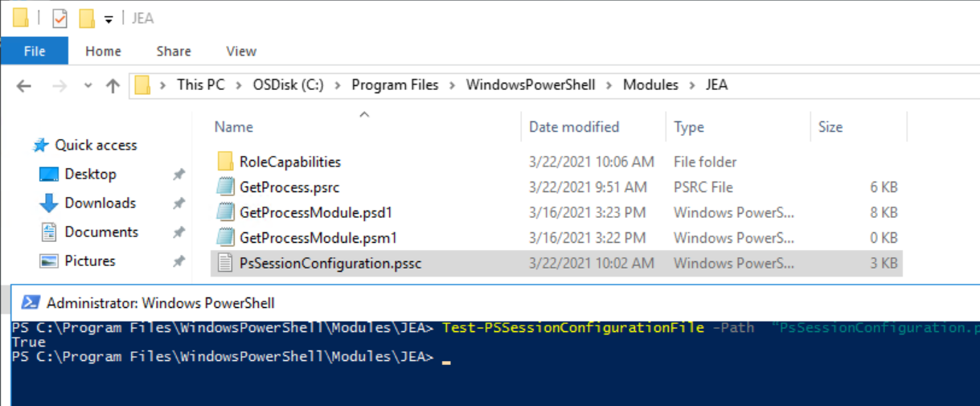The height and width of the screenshot is (406, 980).
Task: Click the Properties icon in quick access toolbar
Action: click(x=59, y=18)
